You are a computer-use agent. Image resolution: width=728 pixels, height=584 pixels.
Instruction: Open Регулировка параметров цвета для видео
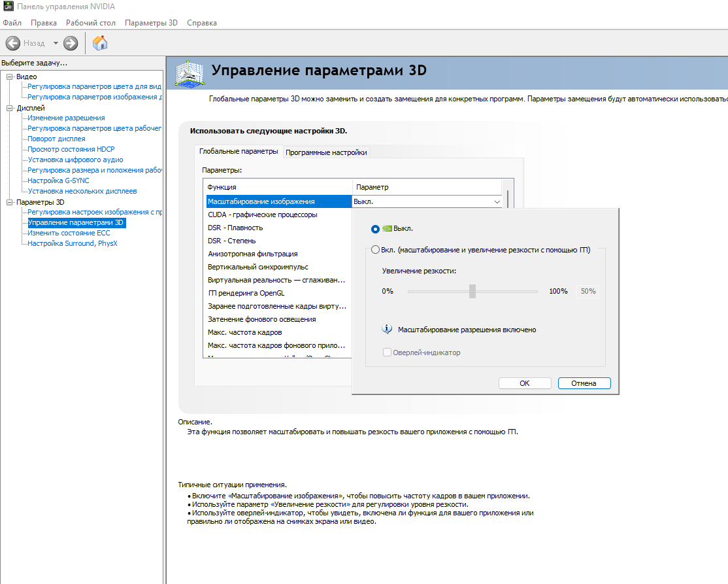94,86
